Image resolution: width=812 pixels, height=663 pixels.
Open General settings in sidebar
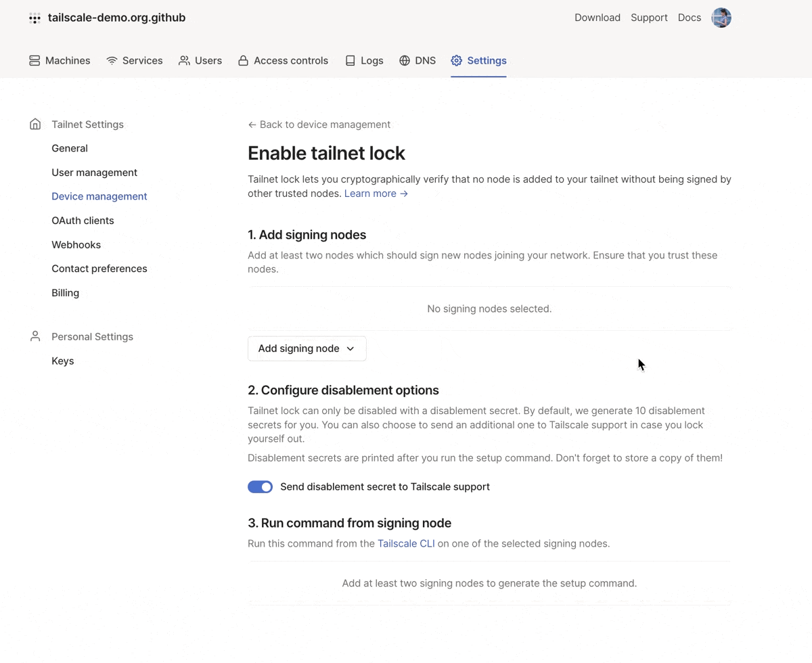coord(70,148)
